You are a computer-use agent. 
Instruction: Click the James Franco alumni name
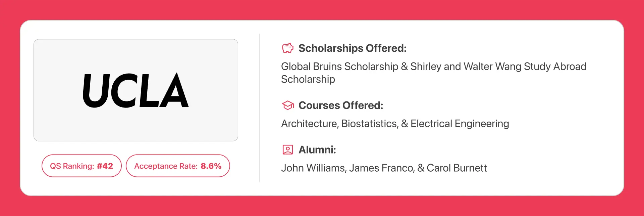point(381,168)
